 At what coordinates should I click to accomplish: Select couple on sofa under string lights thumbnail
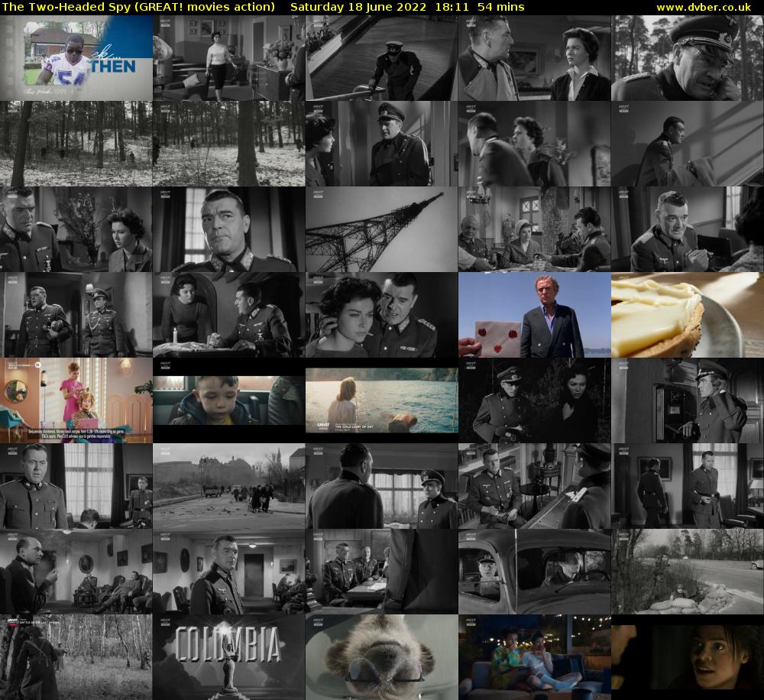pos(535,657)
